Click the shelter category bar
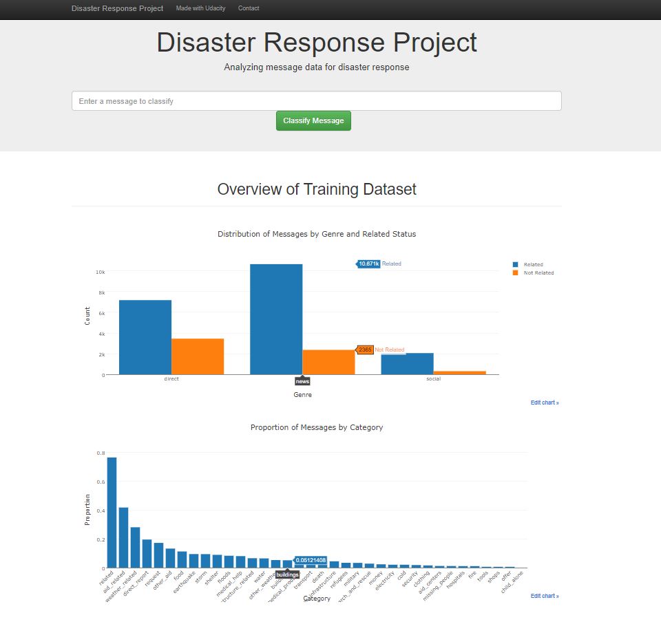This screenshot has width=661, height=644. [217, 561]
